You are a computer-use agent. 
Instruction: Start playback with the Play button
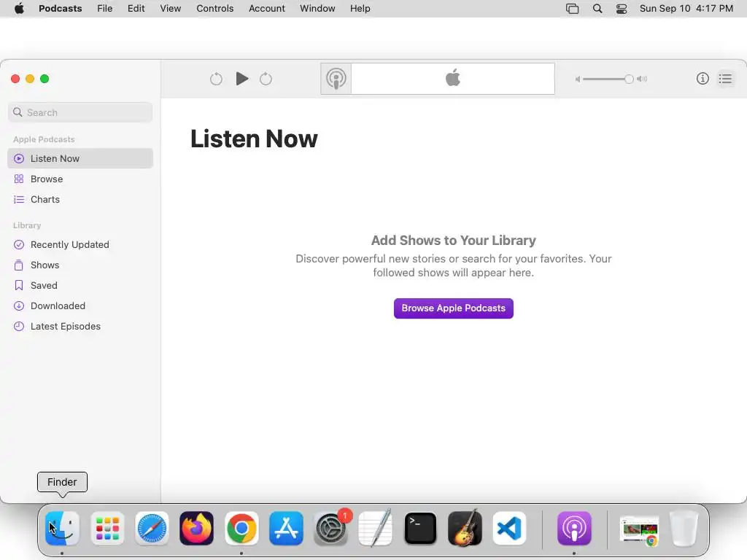242,79
